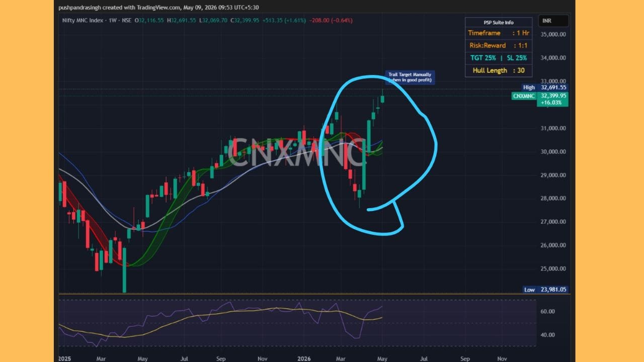Click the 30,000.00 price axis label
The height and width of the screenshot is (362, 644).
[553, 152]
